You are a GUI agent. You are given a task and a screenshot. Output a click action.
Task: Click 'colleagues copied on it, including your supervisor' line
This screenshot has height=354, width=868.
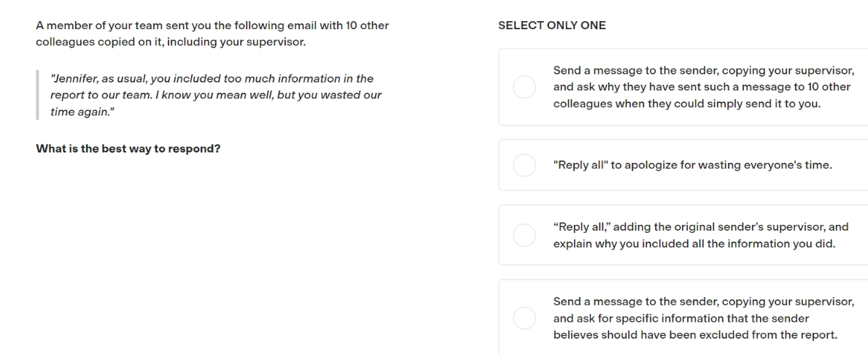171,42
